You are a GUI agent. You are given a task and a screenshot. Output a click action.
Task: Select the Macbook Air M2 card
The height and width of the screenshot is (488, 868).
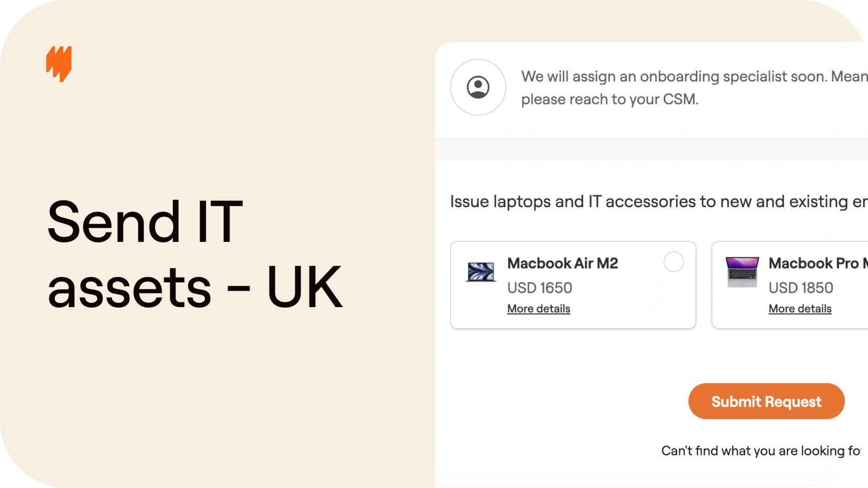click(573, 285)
